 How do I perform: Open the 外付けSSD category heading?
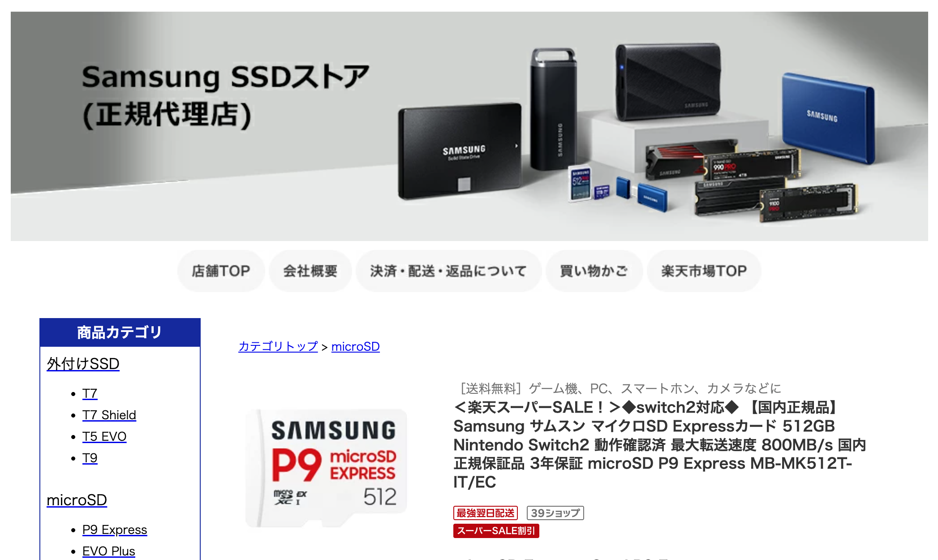83,364
